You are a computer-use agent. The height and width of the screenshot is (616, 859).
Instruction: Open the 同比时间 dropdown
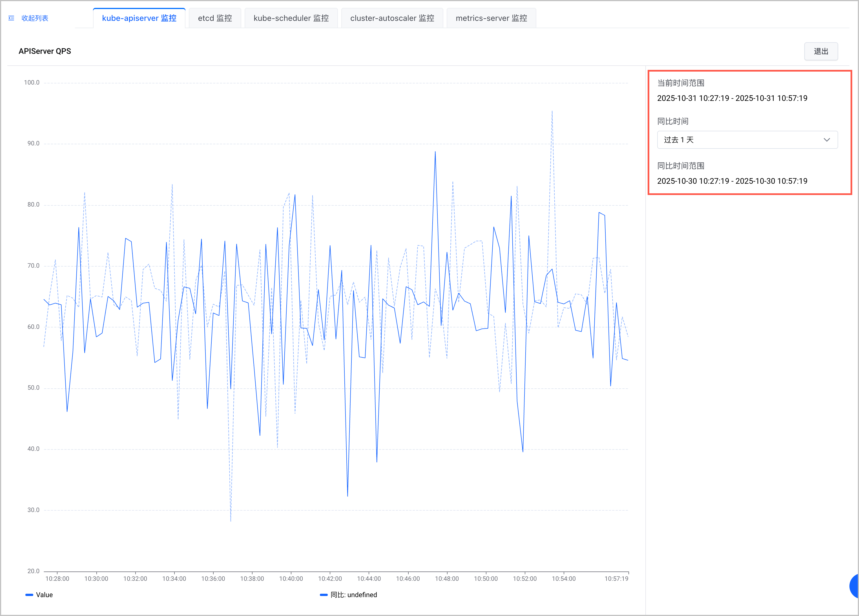(x=747, y=140)
